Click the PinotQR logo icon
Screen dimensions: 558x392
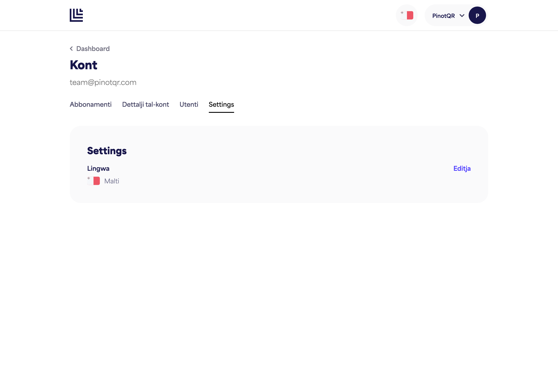pyautogui.click(x=76, y=15)
